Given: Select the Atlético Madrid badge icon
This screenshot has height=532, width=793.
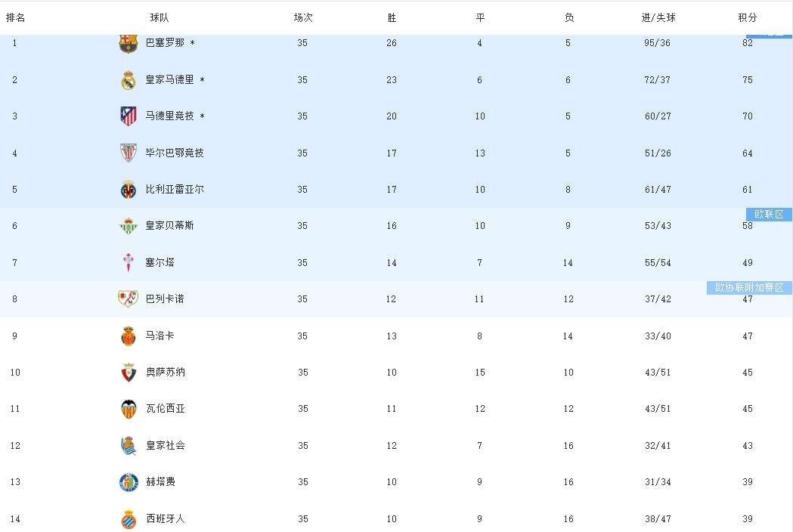Looking at the screenshot, I should coord(129,116).
